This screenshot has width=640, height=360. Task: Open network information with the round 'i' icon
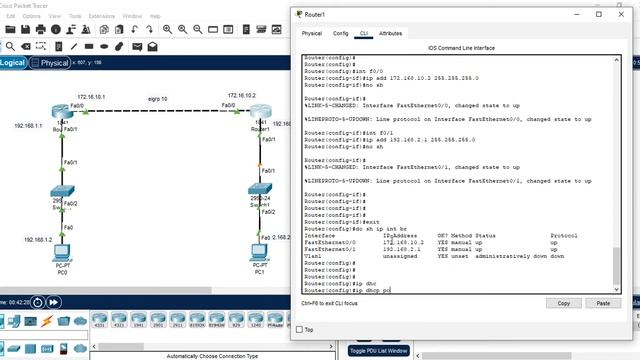(56, 29)
